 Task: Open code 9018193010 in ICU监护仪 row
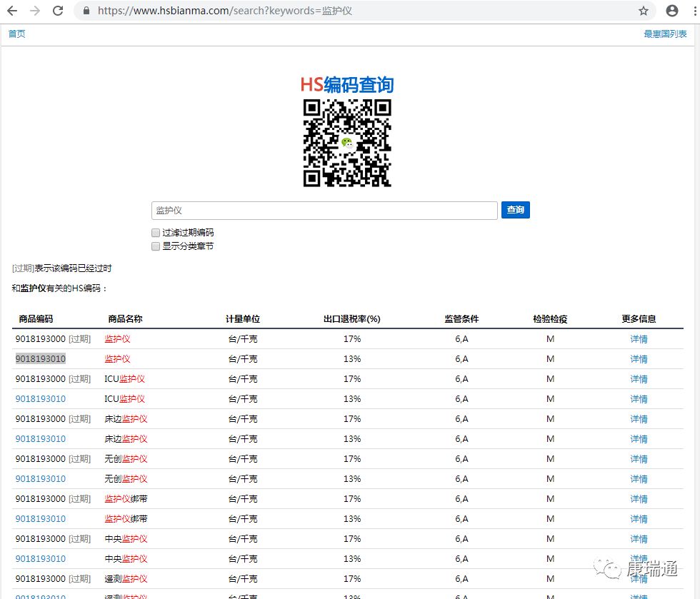pyautogui.click(x=41, y=399)
